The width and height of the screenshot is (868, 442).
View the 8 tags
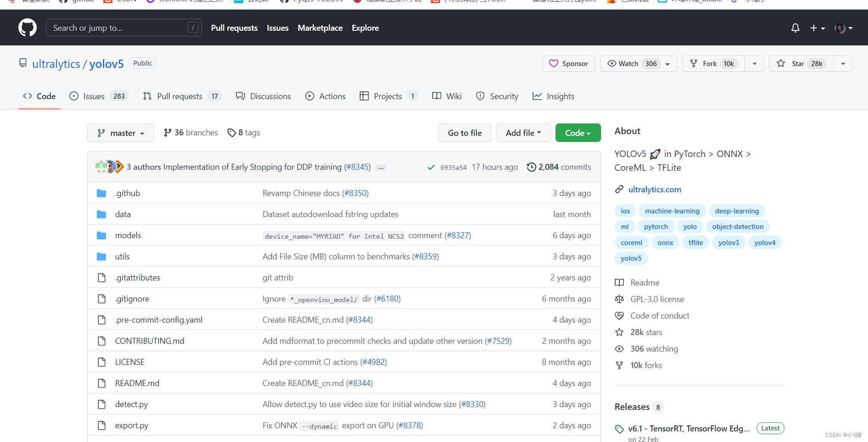click(244, 133)
